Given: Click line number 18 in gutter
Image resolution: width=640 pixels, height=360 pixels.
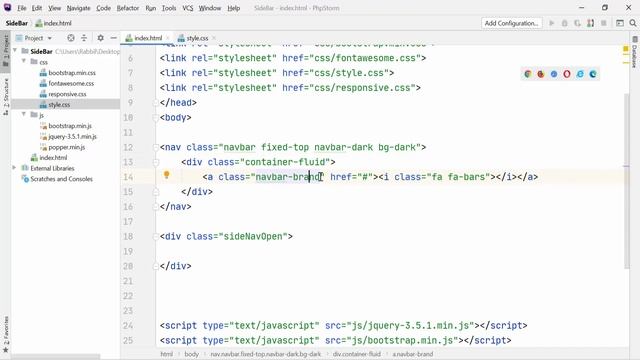Looking at the screenshot, I should click(128, 237).
